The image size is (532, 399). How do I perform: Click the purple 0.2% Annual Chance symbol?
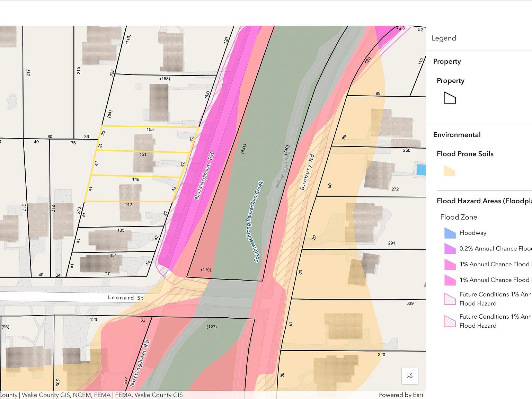[450, 249]
